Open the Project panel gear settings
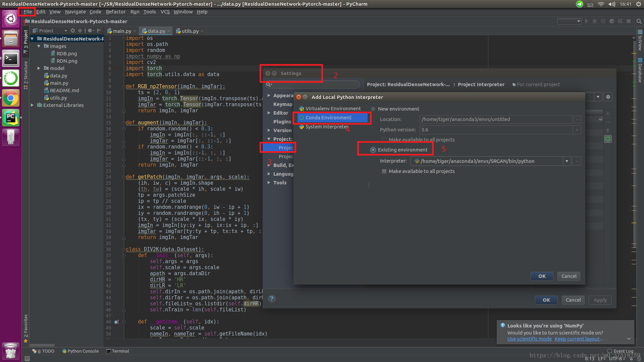This screenshot has height=362, width=644. [x=90, y=31]
